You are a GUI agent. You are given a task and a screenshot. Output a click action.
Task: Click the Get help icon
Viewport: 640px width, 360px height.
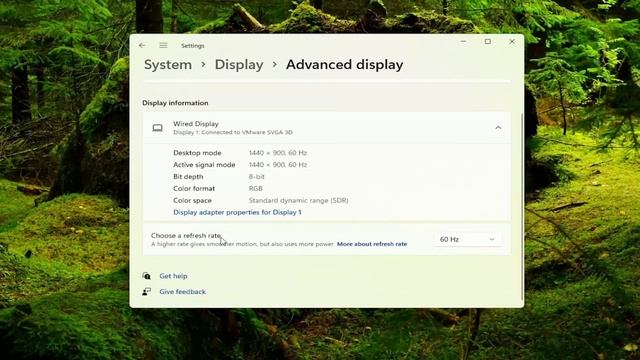click(x=147, y=276)
